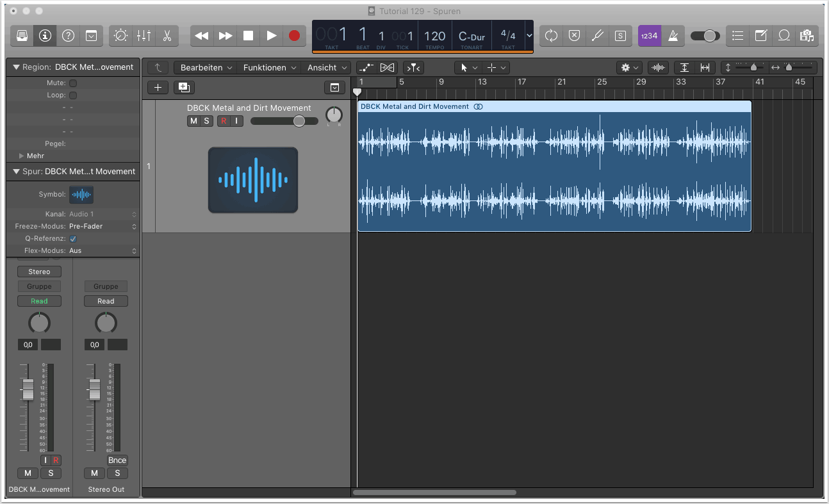The width and height of the screenshot is (829, 504).
Task: Click the red Record button
Action: [294, 36]
